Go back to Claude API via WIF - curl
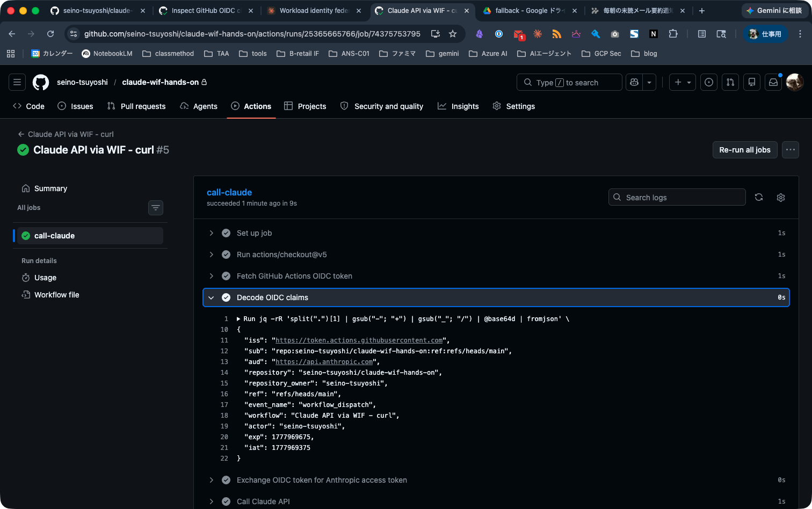Screen dimensions: 812x509 [66, 134]
